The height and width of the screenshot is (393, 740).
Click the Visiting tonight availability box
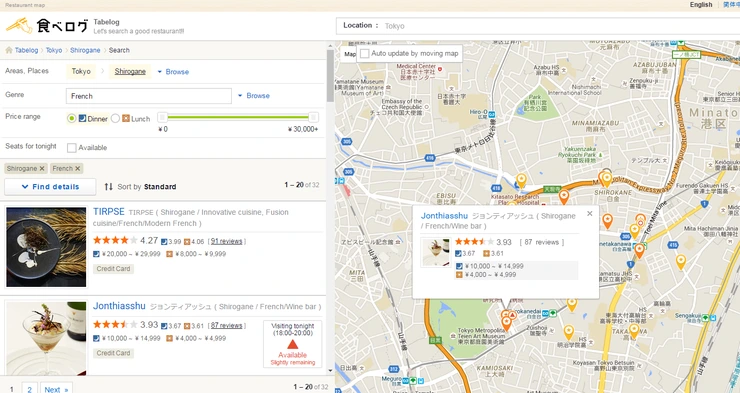click(293, 344)
